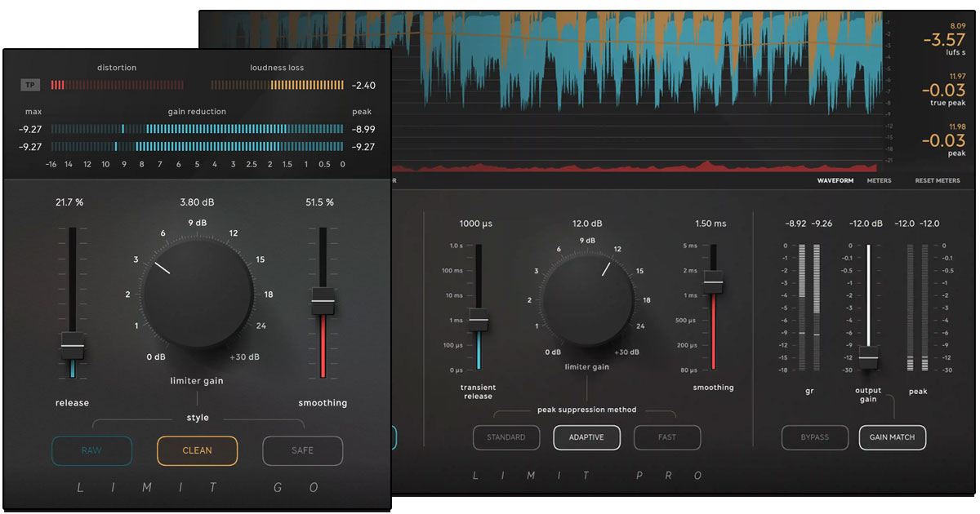Choose ADAPTIVE peak suppression method
Screen dimensions: 980x514
point(586,437)
